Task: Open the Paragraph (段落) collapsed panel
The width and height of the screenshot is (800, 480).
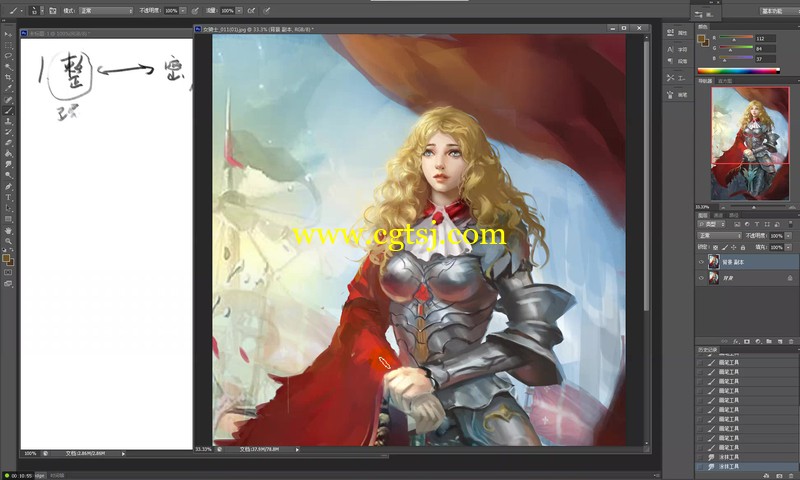Action: click(x=677, y=61)
